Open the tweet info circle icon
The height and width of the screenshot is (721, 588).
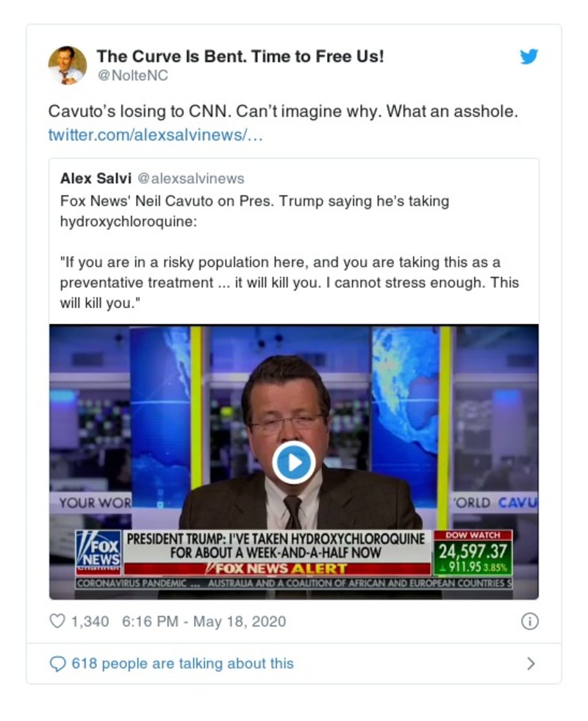(529, 621)
